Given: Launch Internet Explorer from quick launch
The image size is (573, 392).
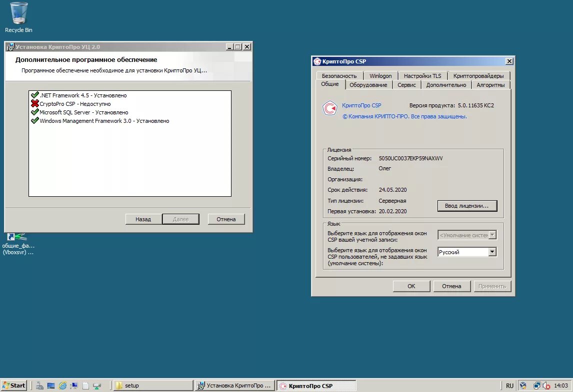Looking at the screenshot, I should pyautogui.click(x=62, y=386).
